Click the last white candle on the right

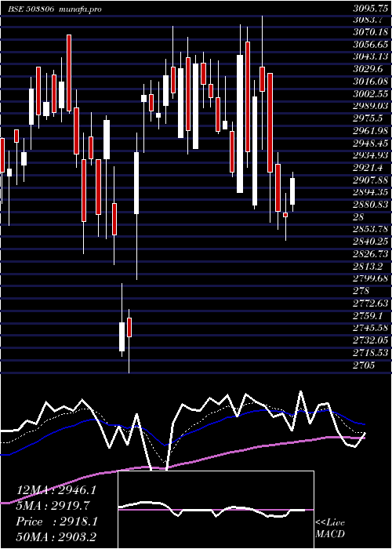[x=292, y=191]
